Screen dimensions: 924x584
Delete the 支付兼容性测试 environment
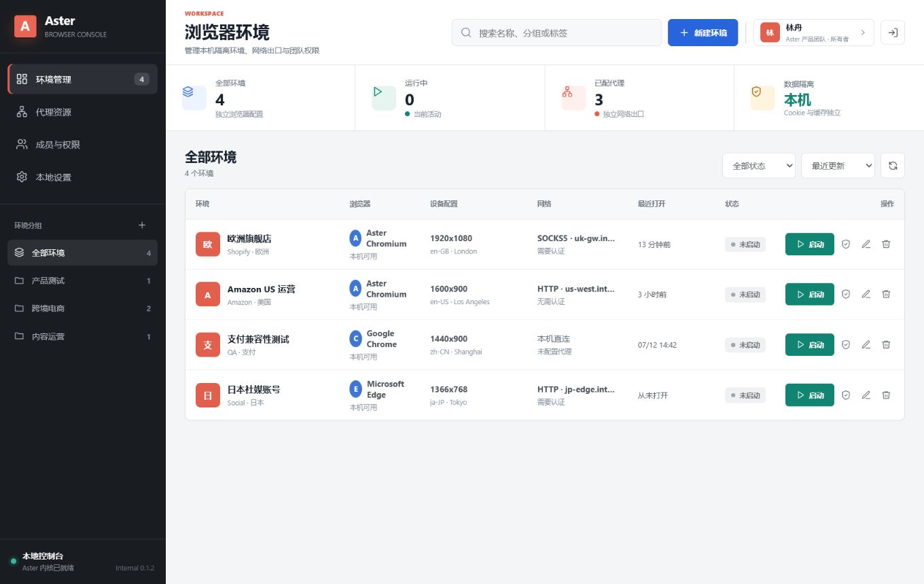point(886,344)
